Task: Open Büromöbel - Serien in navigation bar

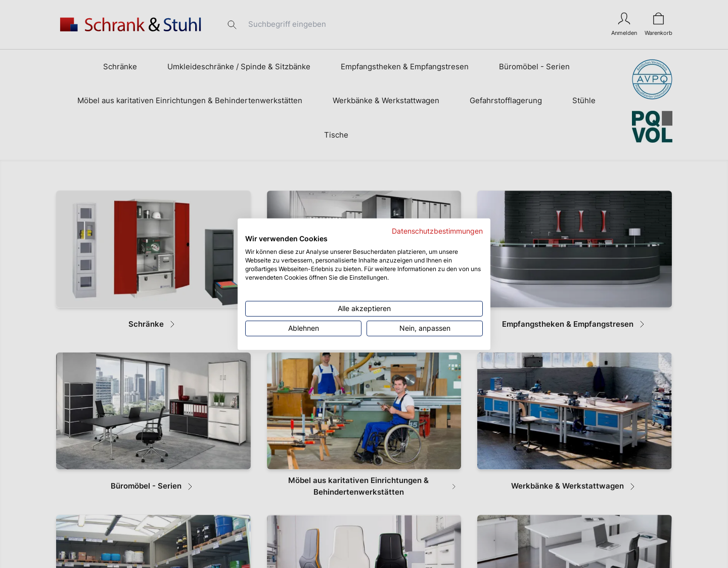Action: [534, 67]
